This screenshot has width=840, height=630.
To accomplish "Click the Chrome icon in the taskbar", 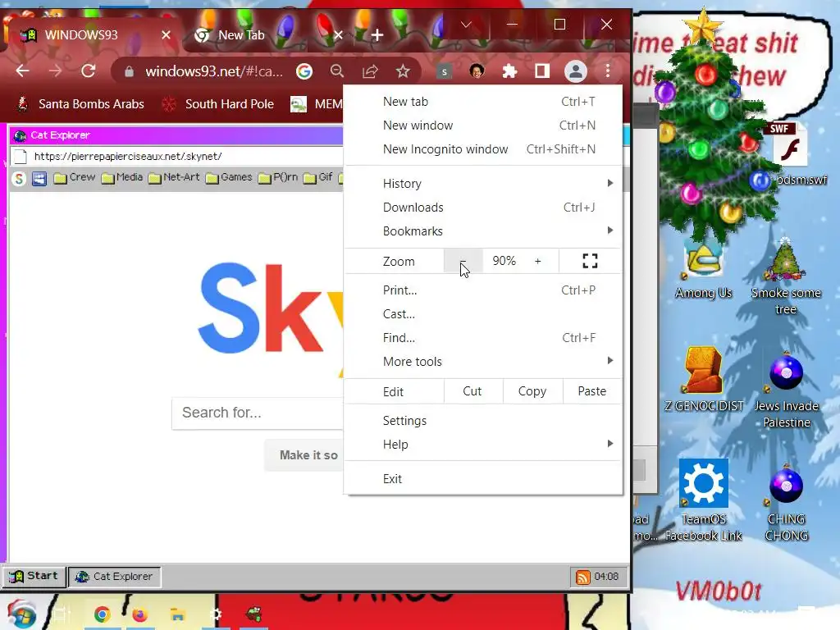I will 102,614.
